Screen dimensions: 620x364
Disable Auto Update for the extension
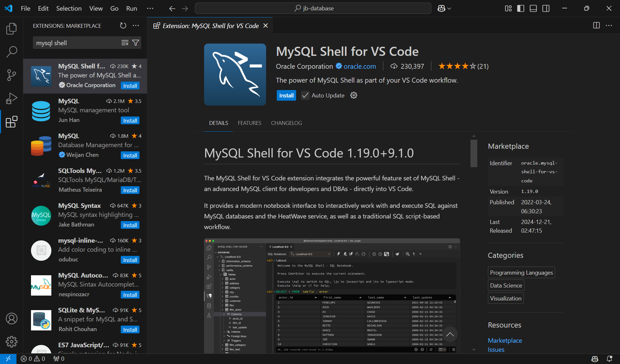(305, 95)
